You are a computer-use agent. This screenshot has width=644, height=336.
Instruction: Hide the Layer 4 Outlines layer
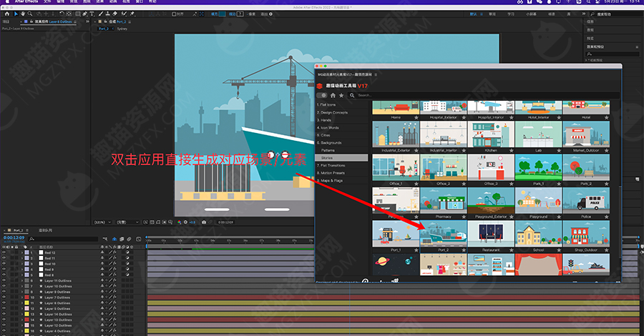[x=4, y=331]
